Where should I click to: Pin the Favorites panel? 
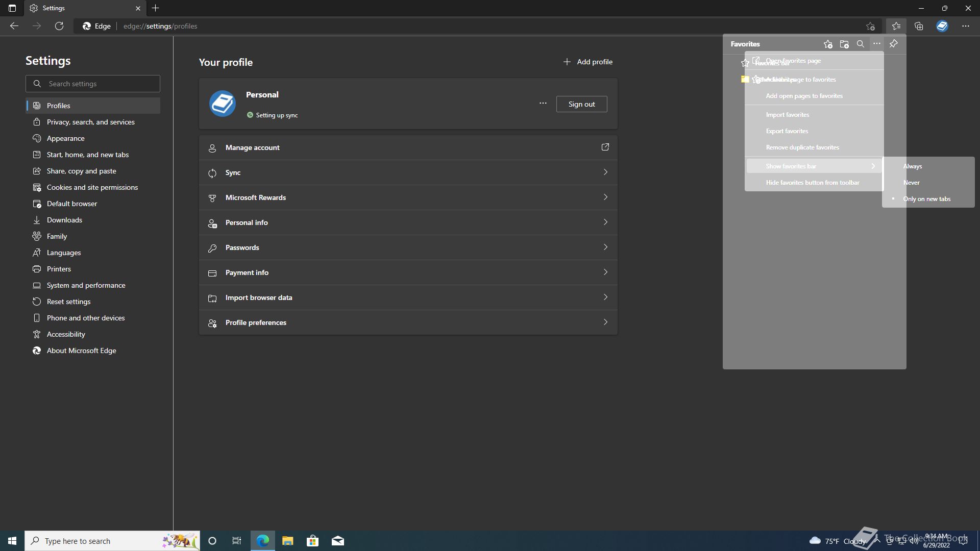[894, 44]
